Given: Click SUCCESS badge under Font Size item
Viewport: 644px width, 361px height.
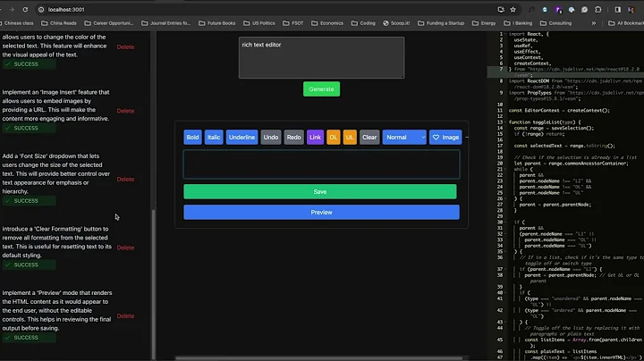Looking at the screenshot, I should click(29, 200).
